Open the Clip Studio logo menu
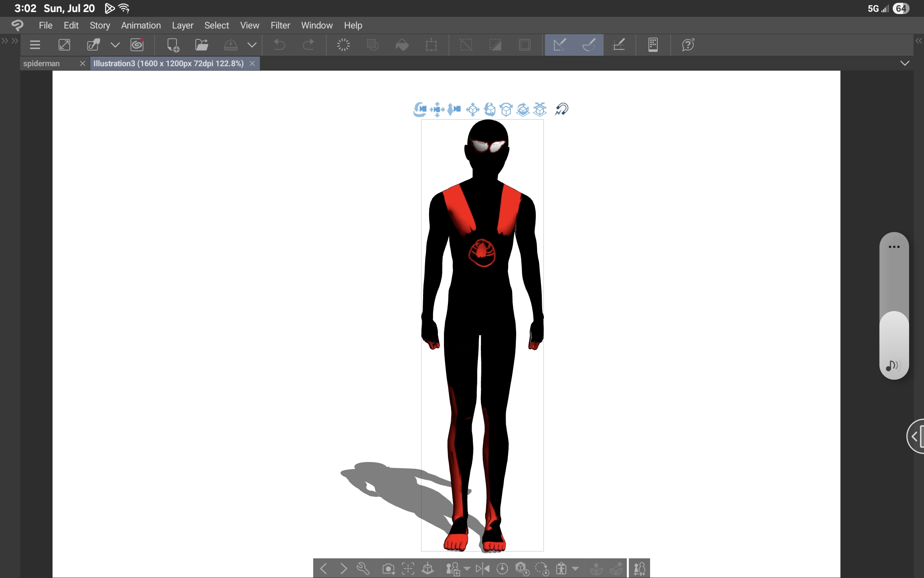 tap(17, 25)
